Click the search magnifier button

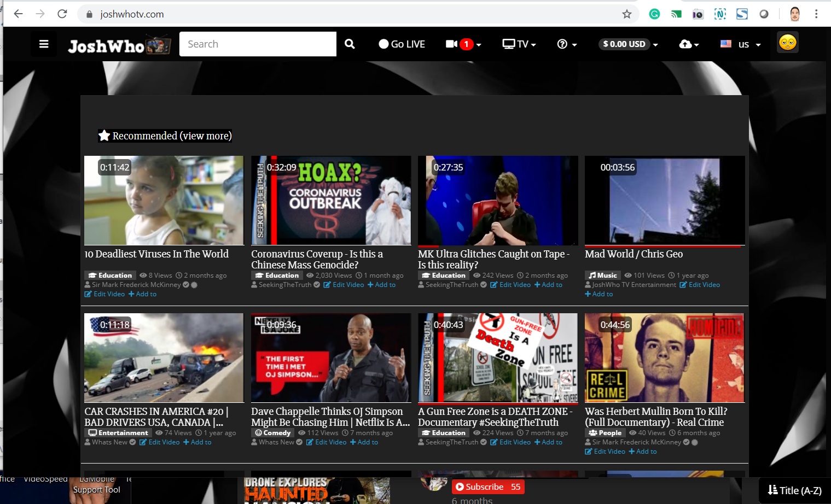coord(350,44)
